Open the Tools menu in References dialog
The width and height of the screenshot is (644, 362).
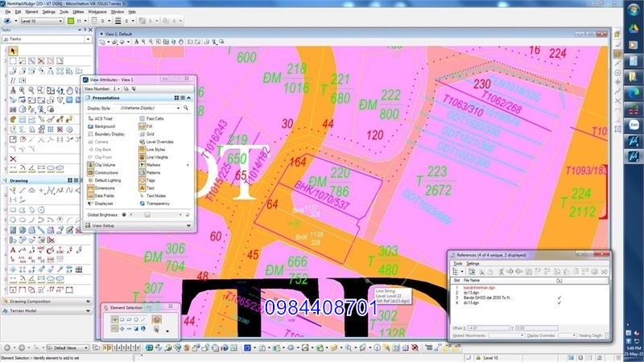[x=457, y=263]
